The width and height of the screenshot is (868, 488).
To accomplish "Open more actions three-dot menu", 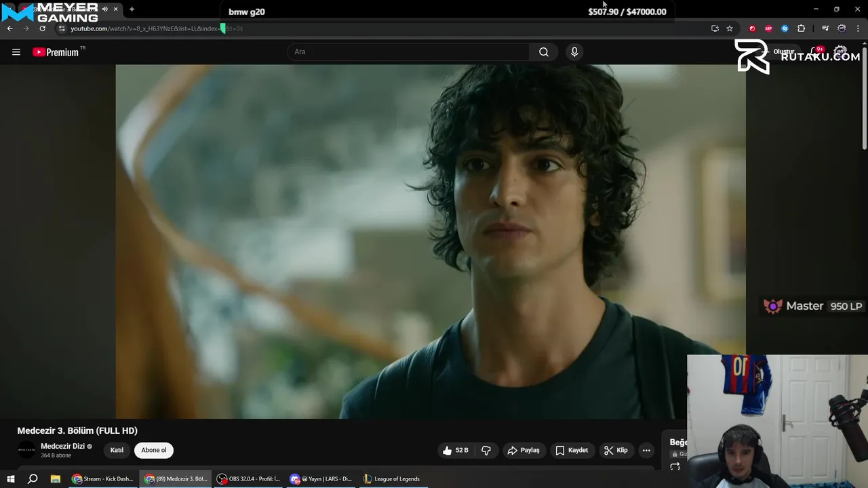I will [646, 450].
